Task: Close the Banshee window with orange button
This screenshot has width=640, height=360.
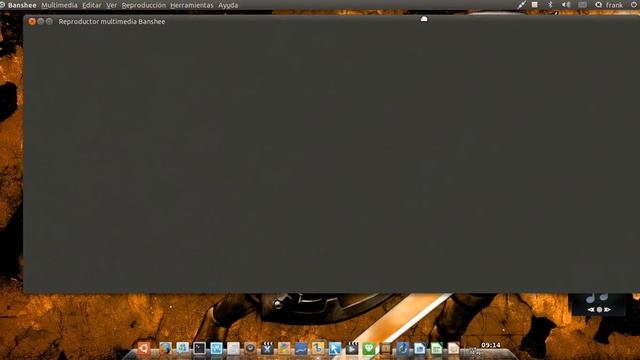Action: 32,21
